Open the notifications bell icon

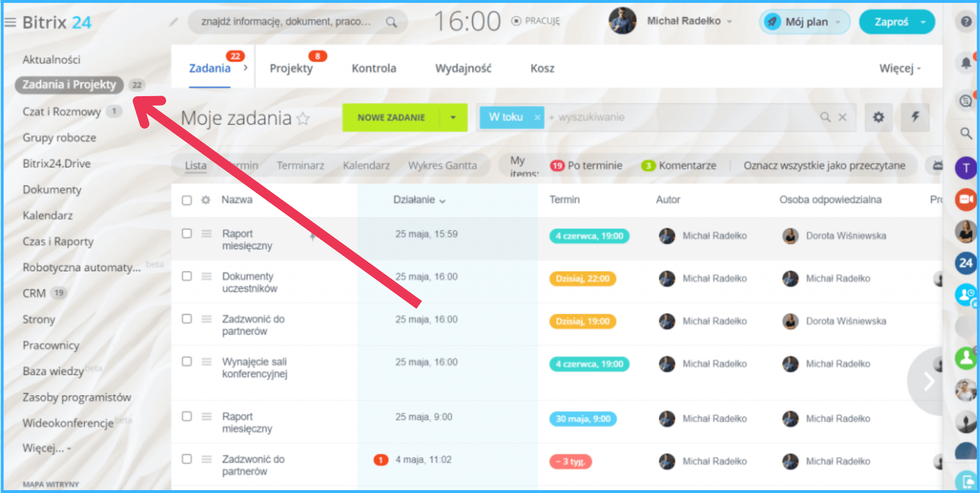click(966, 63)
